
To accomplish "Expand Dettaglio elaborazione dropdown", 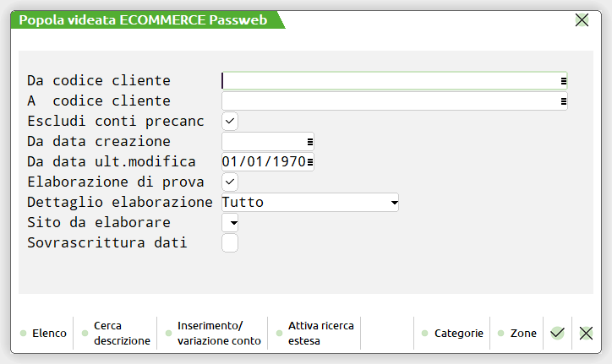I will pyautogui.click(x=394, y=203).
